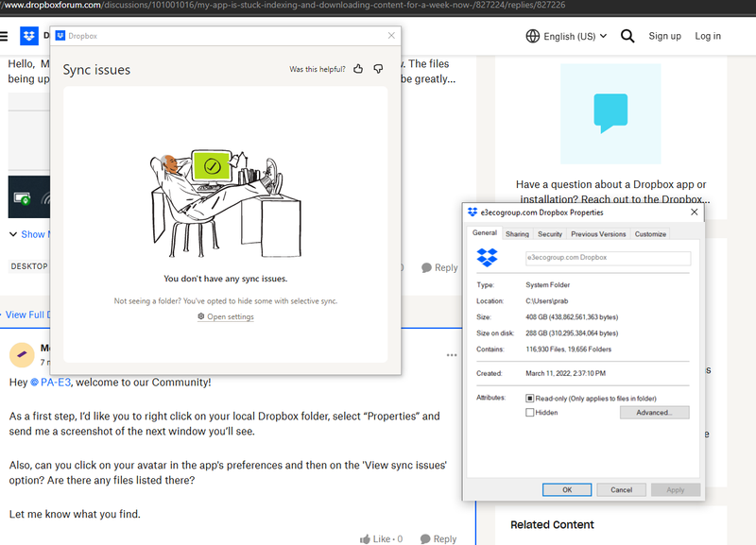
Task: Click the folder name text field
Action: click(608, 258)
